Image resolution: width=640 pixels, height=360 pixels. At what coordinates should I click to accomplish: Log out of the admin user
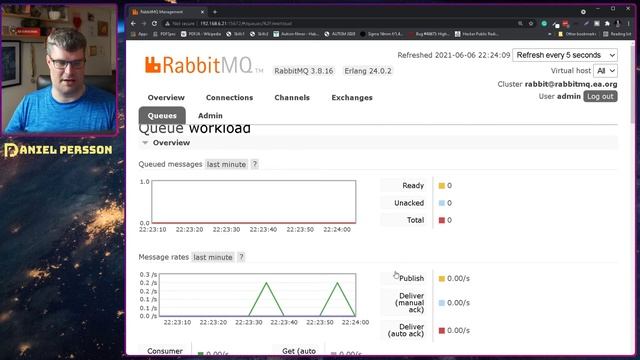point(600,96)
